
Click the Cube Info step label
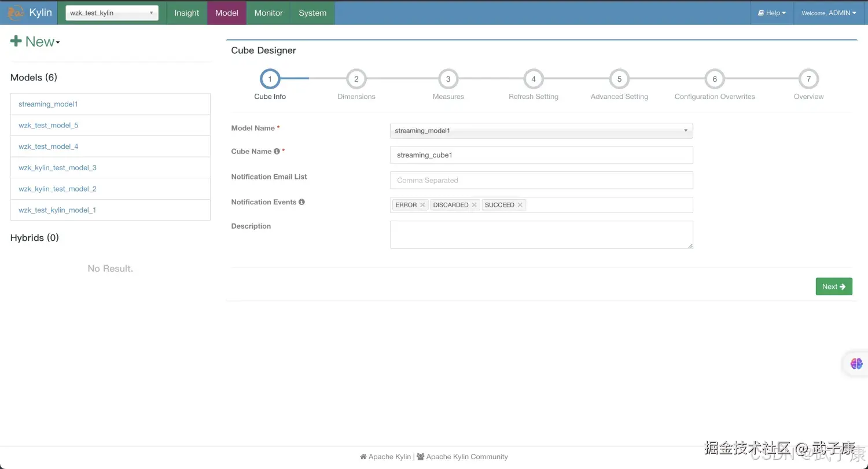coord(270,97)
